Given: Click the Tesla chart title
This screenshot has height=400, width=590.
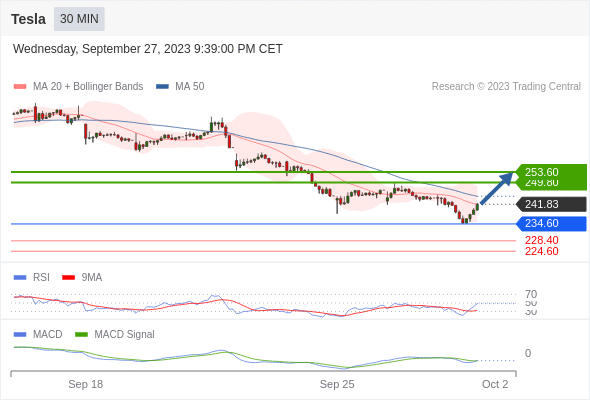Looking at the screenshot, I should click(29, 19).
